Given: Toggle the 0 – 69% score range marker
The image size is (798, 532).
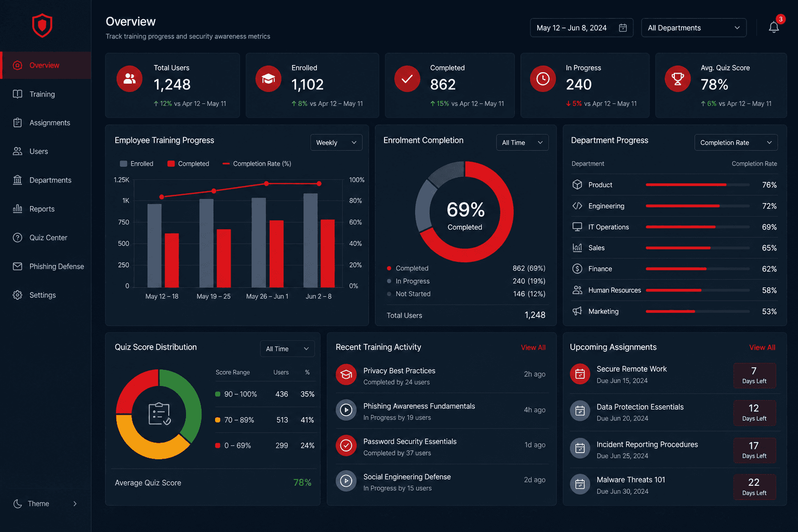Looking at the screenshot, I should pyautogui.click(x=218, y=445).
